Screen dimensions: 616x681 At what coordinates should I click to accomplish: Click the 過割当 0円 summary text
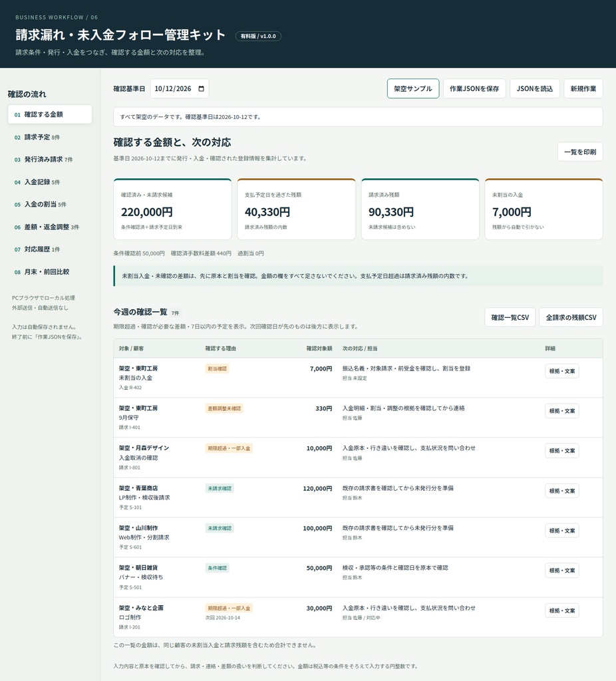tap(251, 253)
